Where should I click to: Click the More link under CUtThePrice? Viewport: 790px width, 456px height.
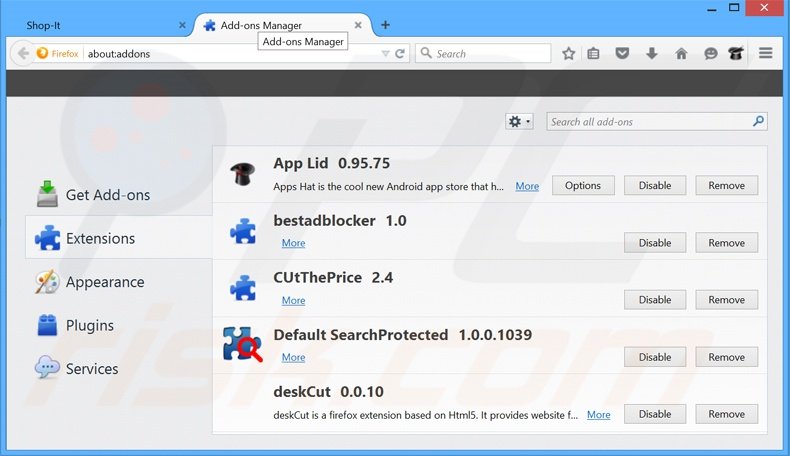click(x=293, y=300)
